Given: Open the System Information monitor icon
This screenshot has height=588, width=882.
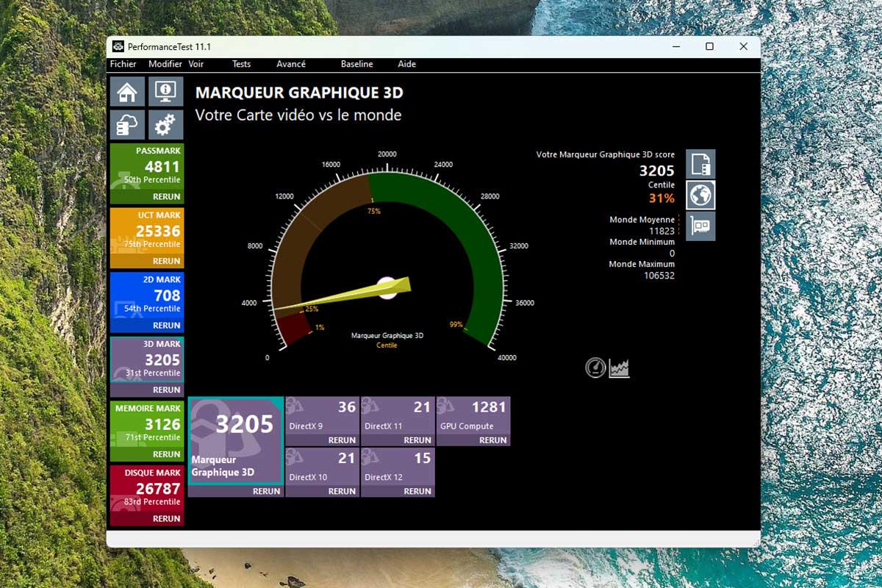Looking at the screenshot, I should click(x=165, y=92).
